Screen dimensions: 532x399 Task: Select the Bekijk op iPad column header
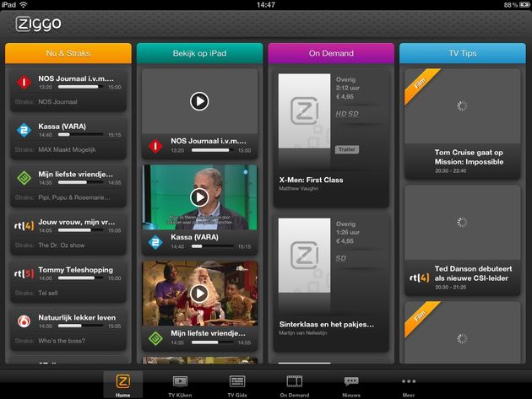[x=199, y=53]
